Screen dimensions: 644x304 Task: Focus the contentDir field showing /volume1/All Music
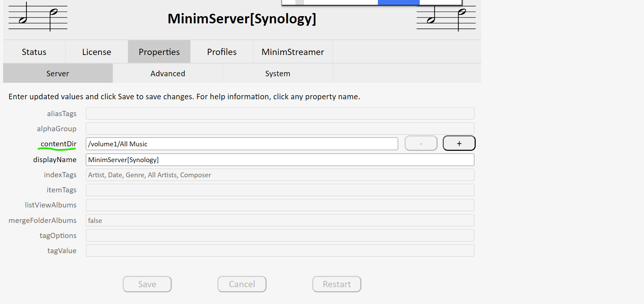pos(242,144)
